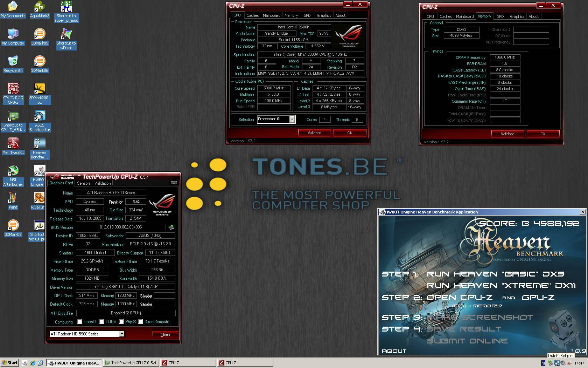Screen dimensions: 588x368
Task: Click Validate in right CPU-Z window
Action: [507, 134]
